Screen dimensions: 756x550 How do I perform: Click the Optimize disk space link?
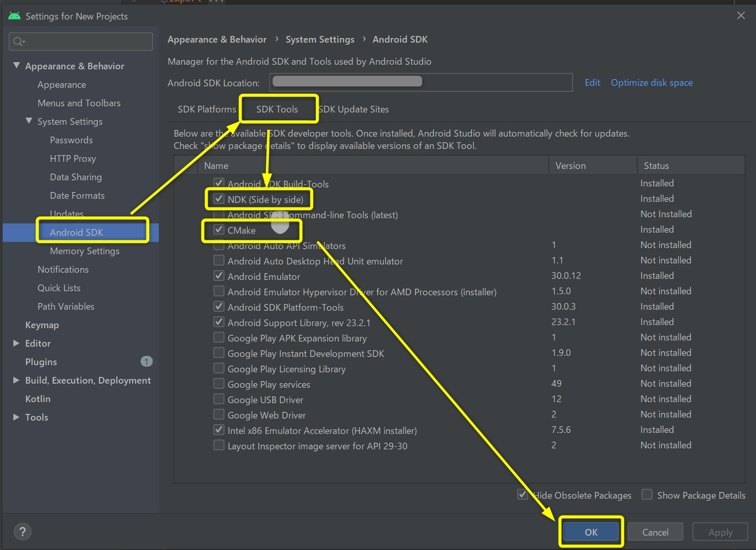(x=651, y=83)
